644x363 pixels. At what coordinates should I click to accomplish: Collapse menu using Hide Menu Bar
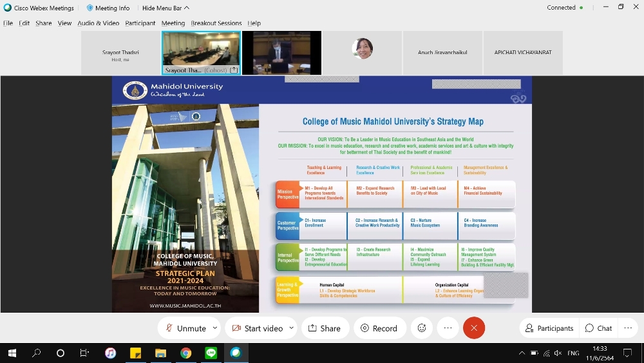click(x=166, y=8)
